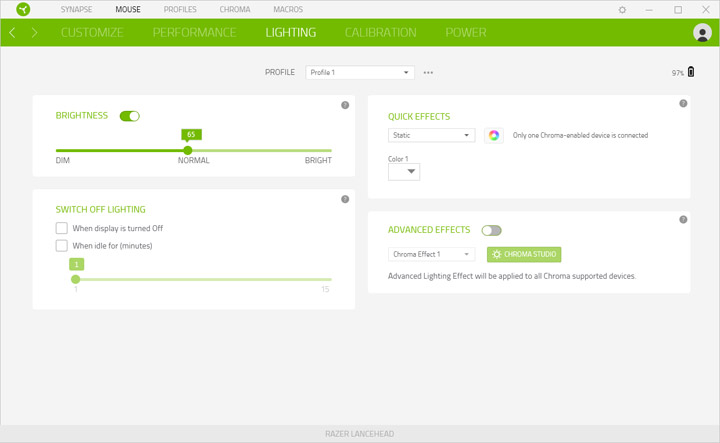Go forward with the right arrow
Screen dimensions: 720x443
[x=34, y=33]
